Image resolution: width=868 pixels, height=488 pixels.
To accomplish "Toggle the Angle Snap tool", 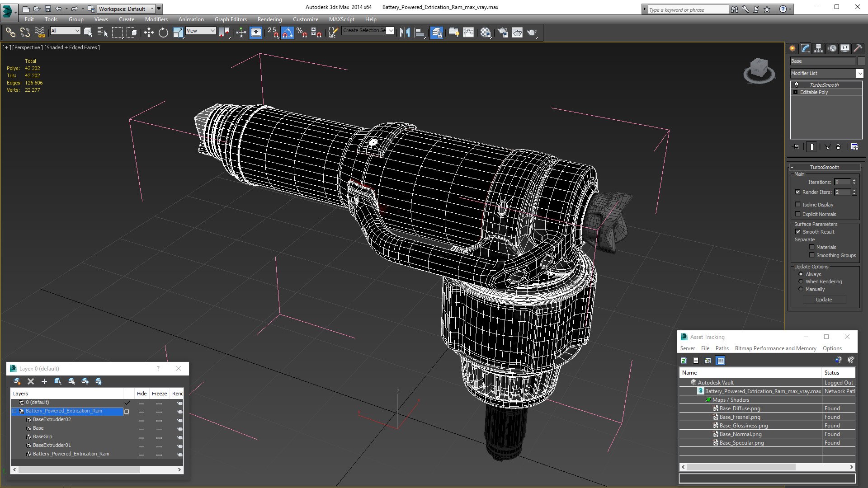I will [287, 33].
